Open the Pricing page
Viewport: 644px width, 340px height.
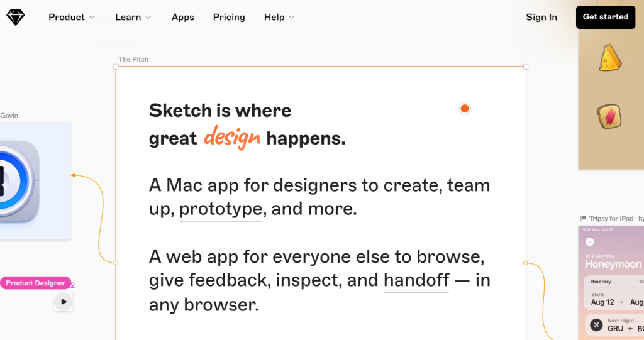coord(229,18)
